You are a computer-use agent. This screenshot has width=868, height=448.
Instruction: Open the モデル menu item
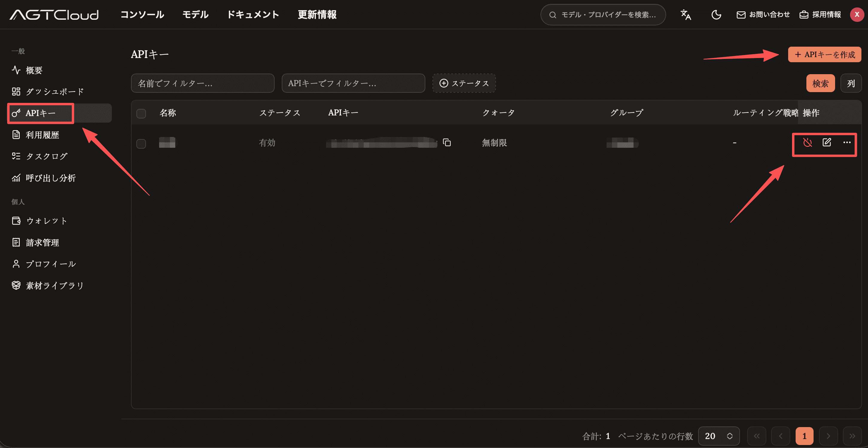tap(195, 14)
